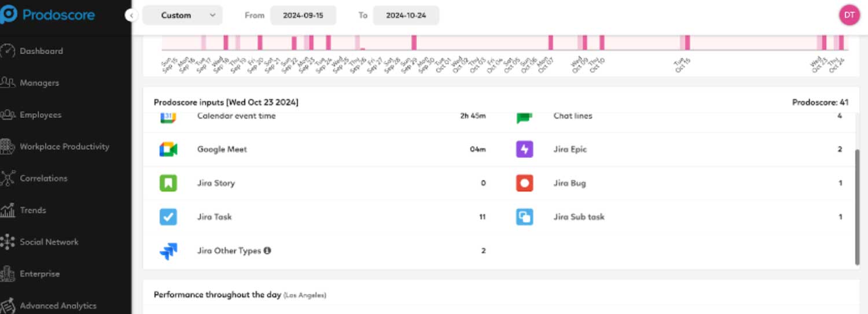
Task: Open the DT user avatar menu
Action: 849,15
